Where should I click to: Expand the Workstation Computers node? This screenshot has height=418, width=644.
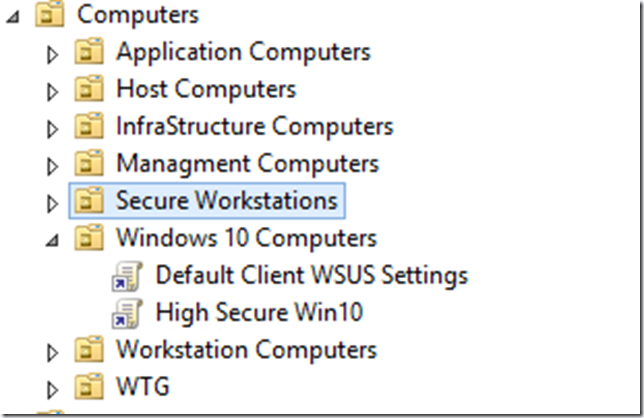pyautogui.click(x=53, y=352)
